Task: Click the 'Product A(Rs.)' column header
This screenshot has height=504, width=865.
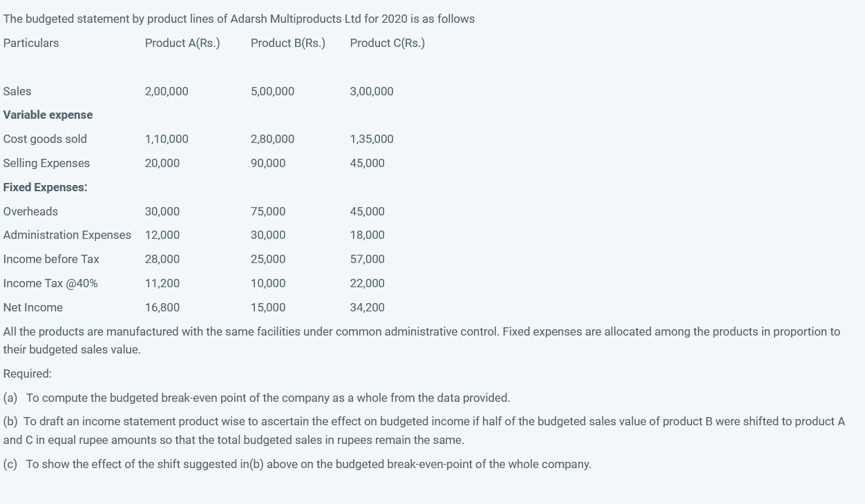Action: click(x=182, y=43)
